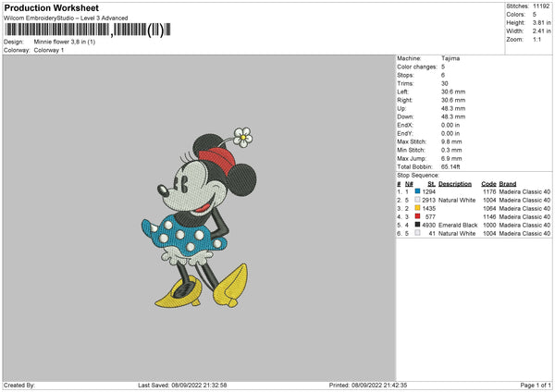This screenshot has height=392, width=555.
Task: Choose the white swatch in stop 6
Action: pos(418,233)
